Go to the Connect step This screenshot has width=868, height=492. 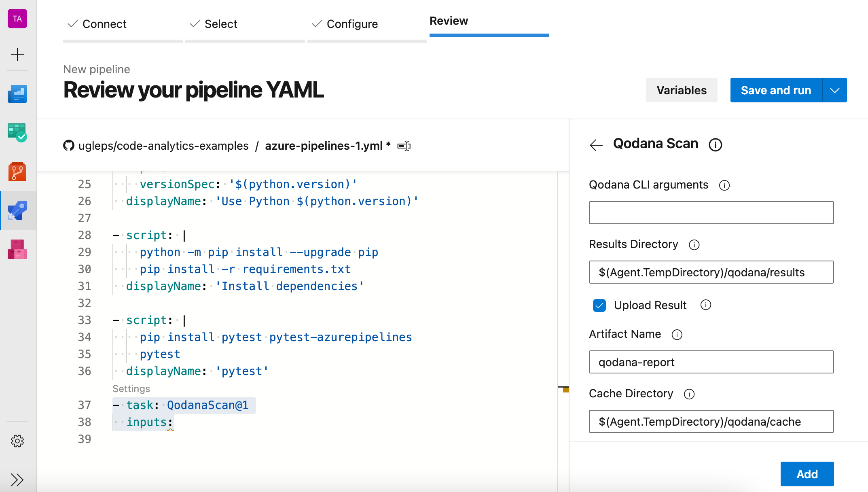pos(104,24)
